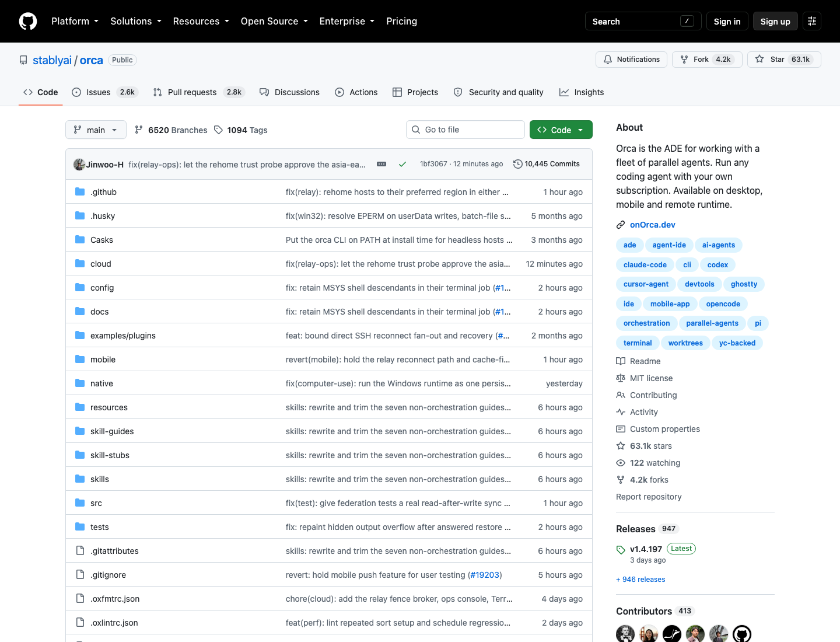The image size is (840, 642).
Task: Switch to the Discussions tab
Action: click(290, 92)
